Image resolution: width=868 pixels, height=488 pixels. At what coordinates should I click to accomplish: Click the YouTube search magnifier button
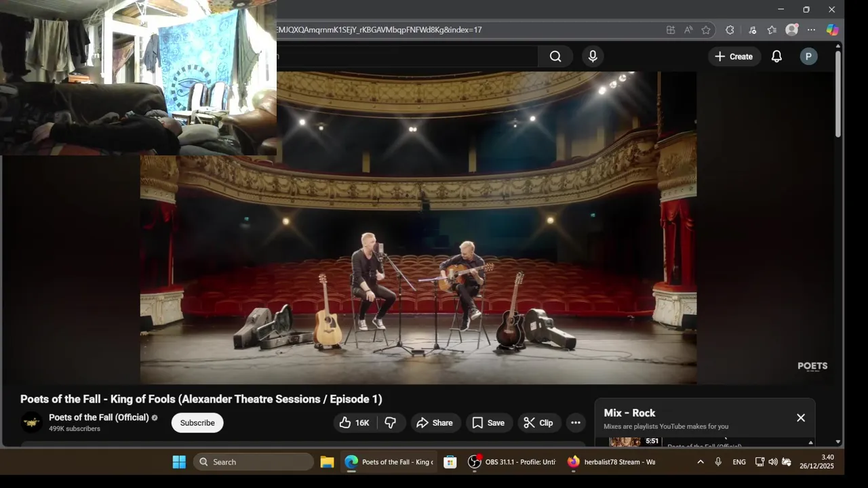pos(555,57)
